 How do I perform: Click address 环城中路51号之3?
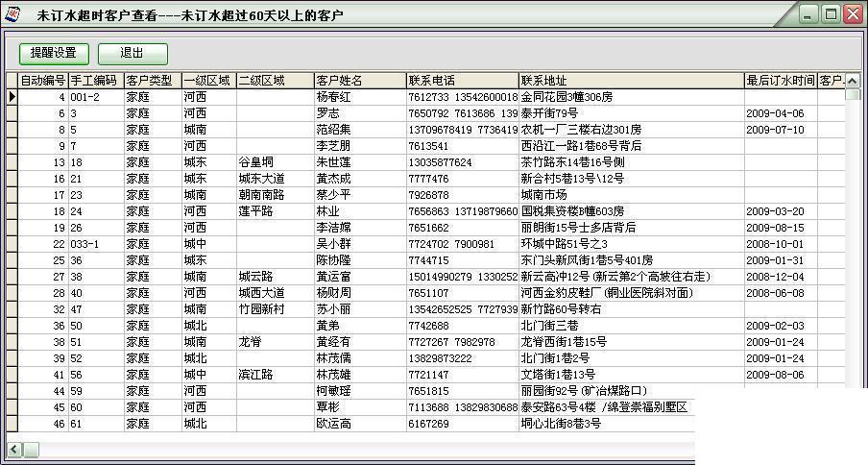click(x=564, y=244)
